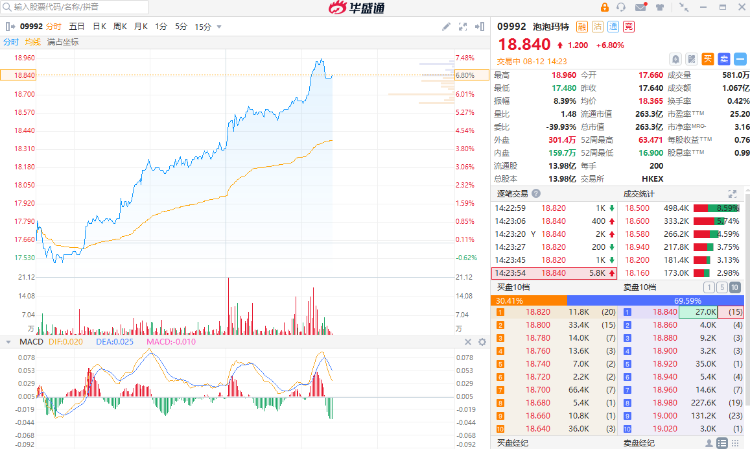Screen dimensions: 750x449
Task: Select the 14:22:59 trade row
Action: click(554, 208)
